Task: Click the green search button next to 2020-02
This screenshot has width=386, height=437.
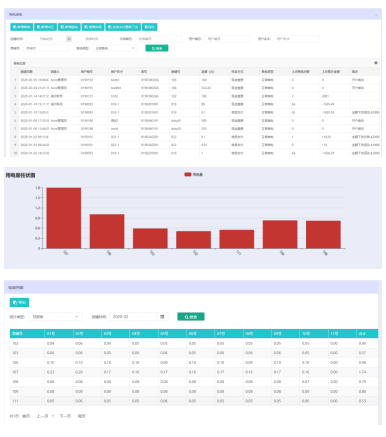Action: click(191, 317)
